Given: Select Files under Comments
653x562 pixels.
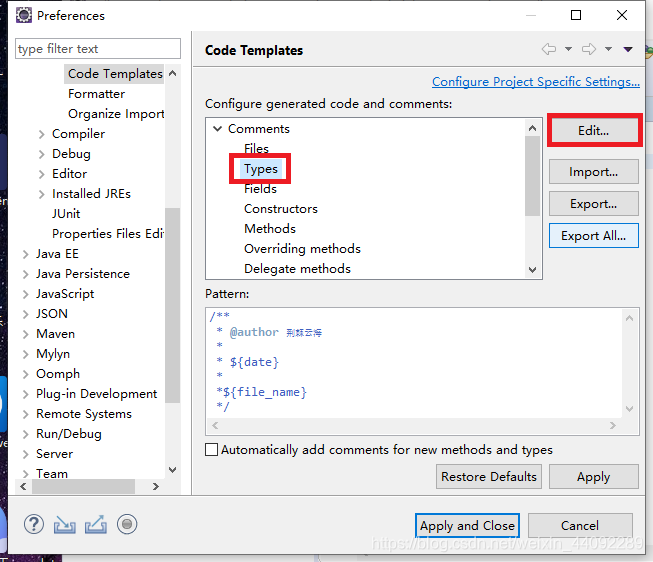Looking at the screenshot, I should pyautogui.click(x=257, y=148).
